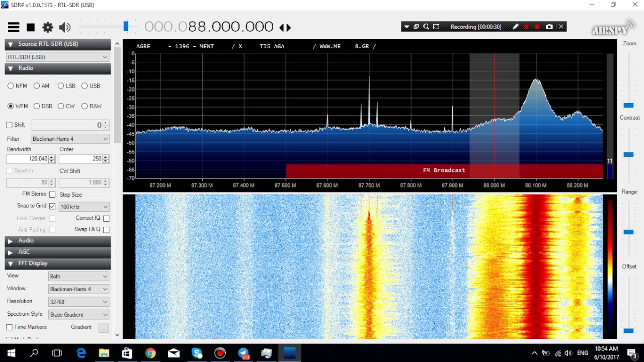
Task: Click the Shift offset value field
Action: [x=66, y=125]
